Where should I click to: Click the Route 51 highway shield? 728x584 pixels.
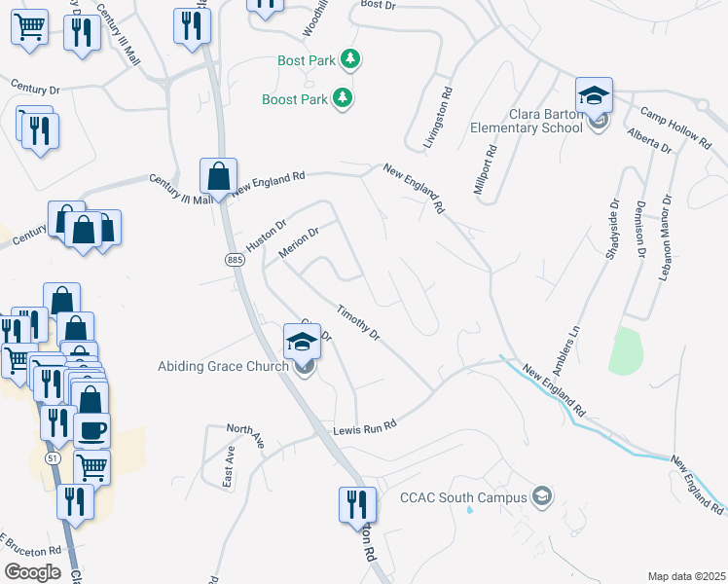point(53,458)
